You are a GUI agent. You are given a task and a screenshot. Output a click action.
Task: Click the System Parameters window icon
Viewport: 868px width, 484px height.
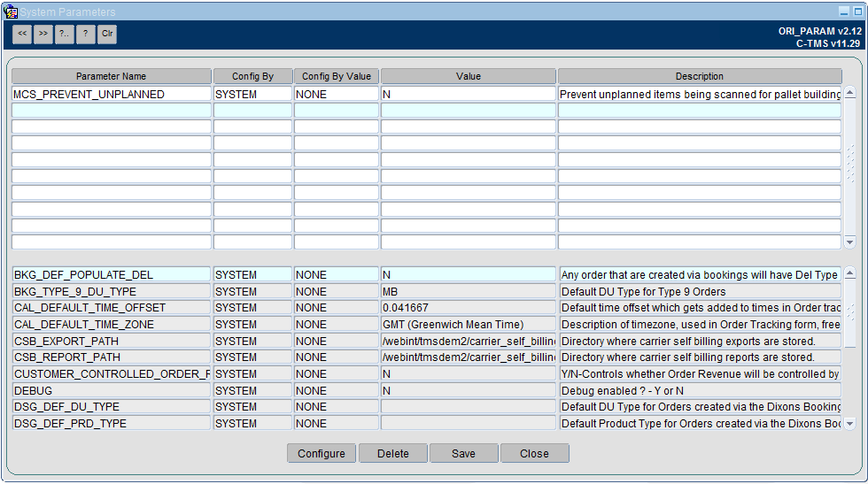10,12
